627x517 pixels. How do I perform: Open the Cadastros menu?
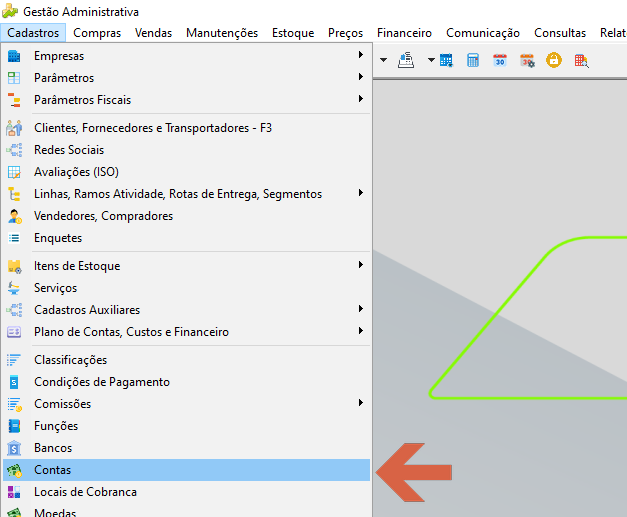click(x=33, y=33)
